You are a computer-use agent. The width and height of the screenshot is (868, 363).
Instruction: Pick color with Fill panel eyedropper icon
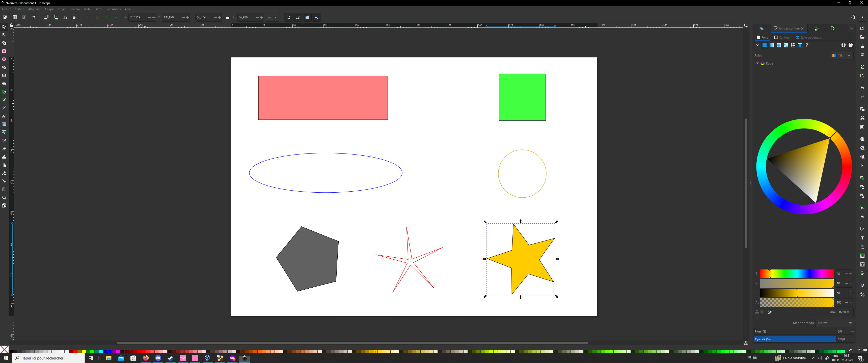770,312
